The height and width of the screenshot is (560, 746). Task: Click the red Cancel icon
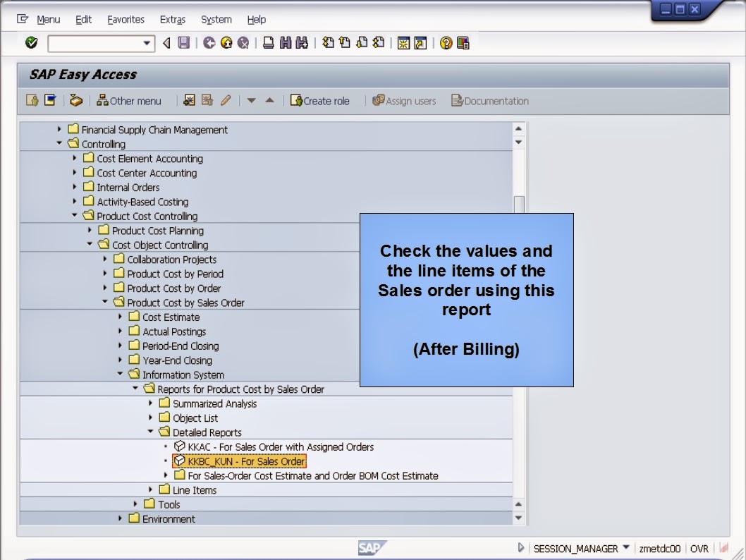[x=243, y=43]
